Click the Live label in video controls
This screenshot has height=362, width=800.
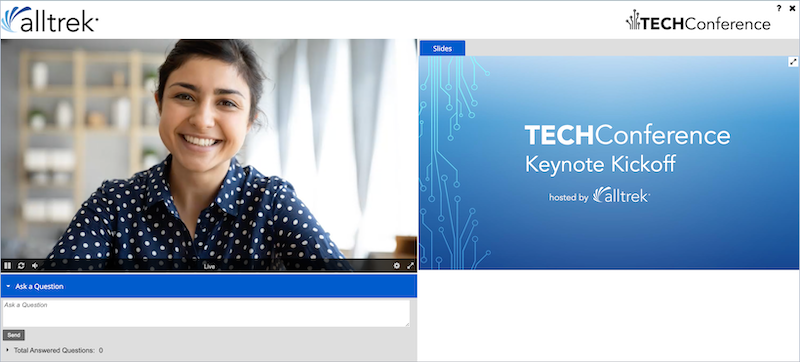(x=209, y=266)
